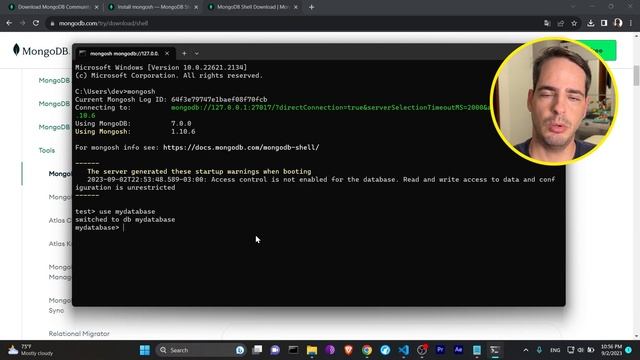This screenshot has height=360, width=640.
Task: Open the File Explorer taskbar icon
Action: [312, 350]
